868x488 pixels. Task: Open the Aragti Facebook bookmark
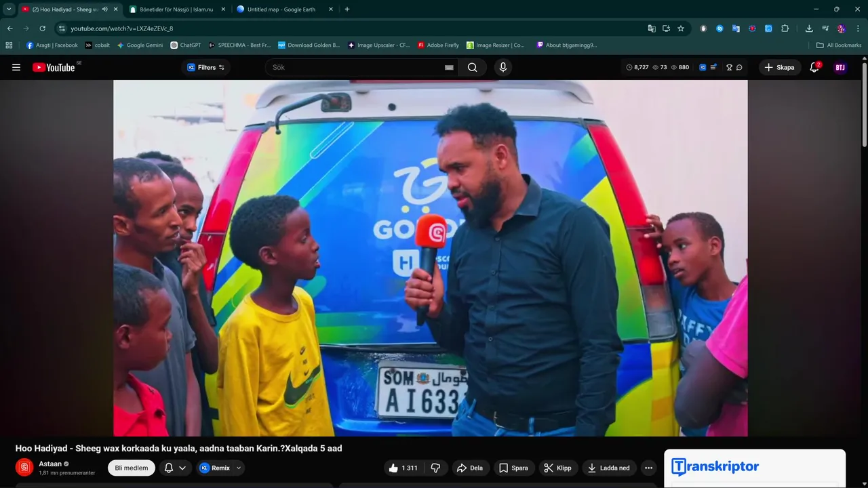coord(52,45)
